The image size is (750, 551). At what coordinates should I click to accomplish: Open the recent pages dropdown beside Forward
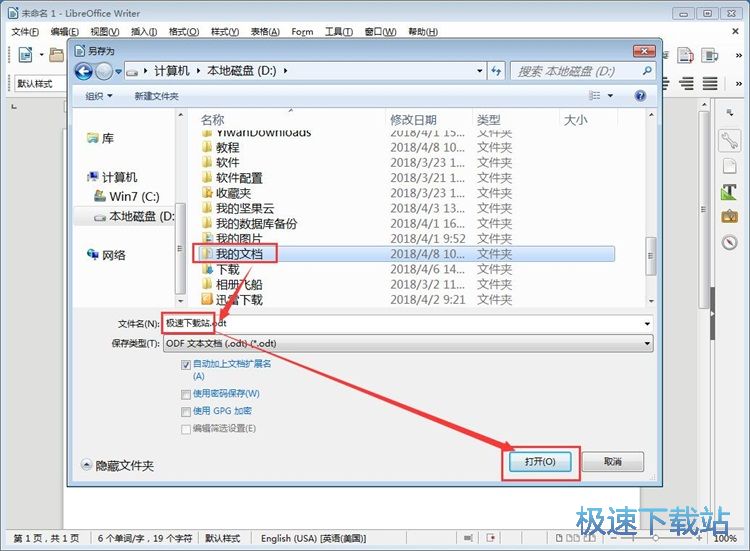coord(118,72)
